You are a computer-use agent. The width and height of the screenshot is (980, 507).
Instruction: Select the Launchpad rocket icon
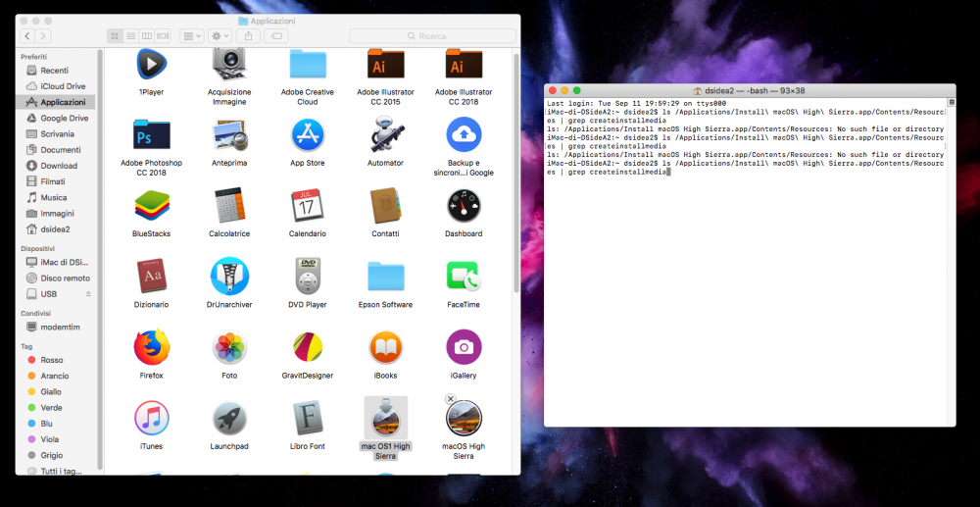click(x=229, y=418)
